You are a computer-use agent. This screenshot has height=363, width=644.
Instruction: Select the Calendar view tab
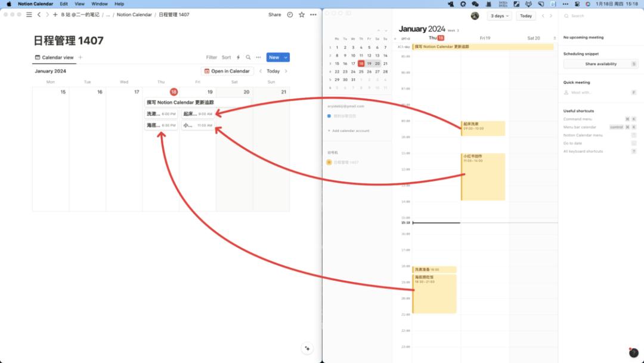[x=54, y=57]
